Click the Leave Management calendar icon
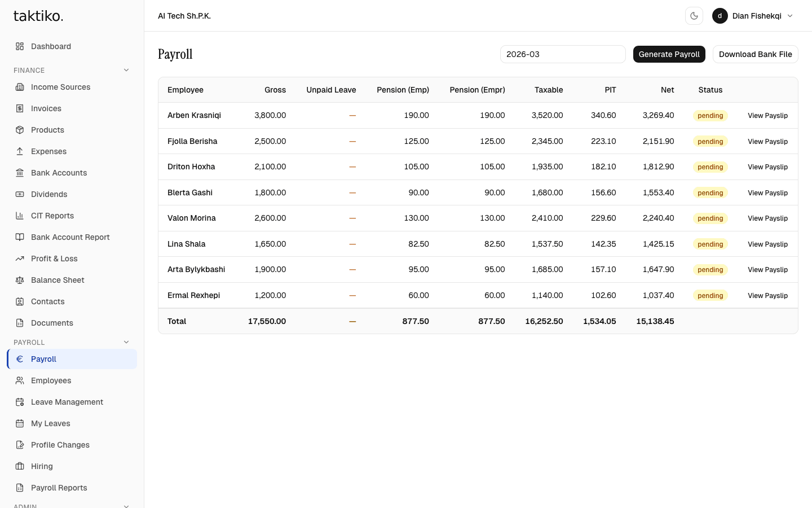812x508 pixels. click(x=20, y=402)
